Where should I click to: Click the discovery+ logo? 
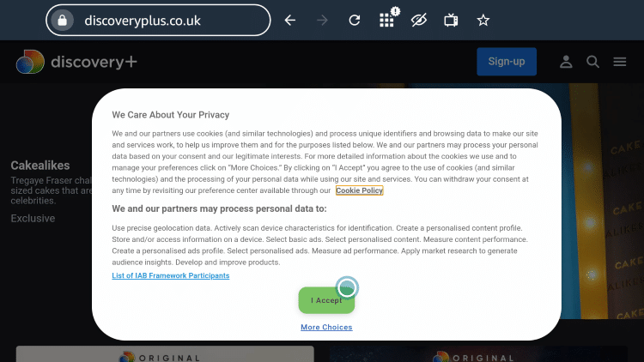click(x=76, y=62)
